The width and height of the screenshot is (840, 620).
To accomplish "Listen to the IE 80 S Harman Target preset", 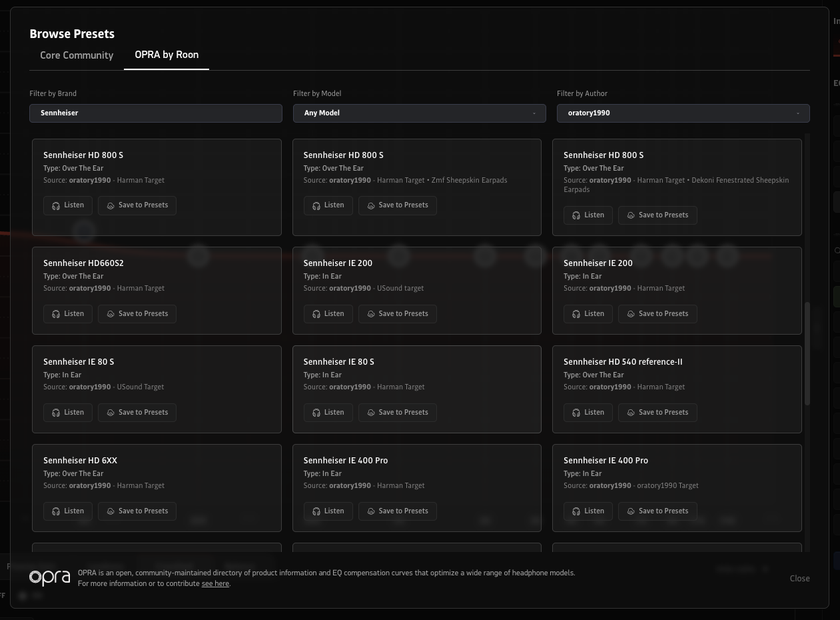I will 328,413.
